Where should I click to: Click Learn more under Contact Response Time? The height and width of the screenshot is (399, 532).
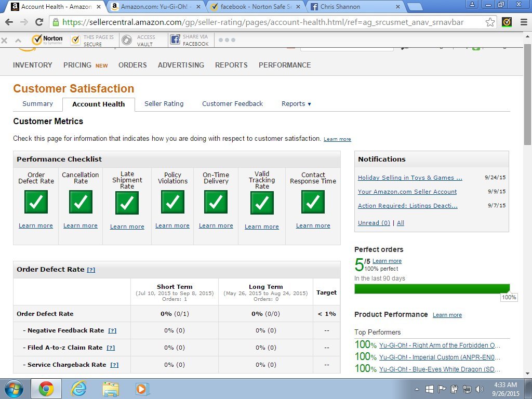313,225
